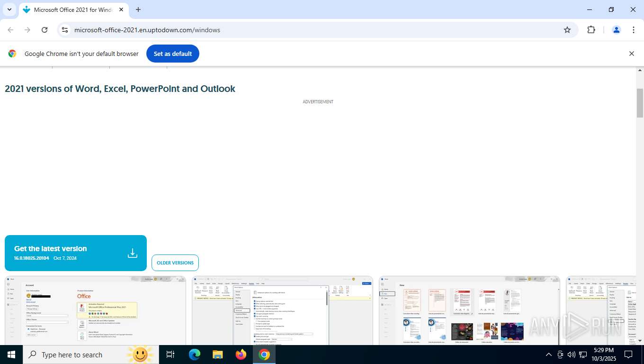Click the taskbar search box
The image size is (644, 364).
(91, 355)
